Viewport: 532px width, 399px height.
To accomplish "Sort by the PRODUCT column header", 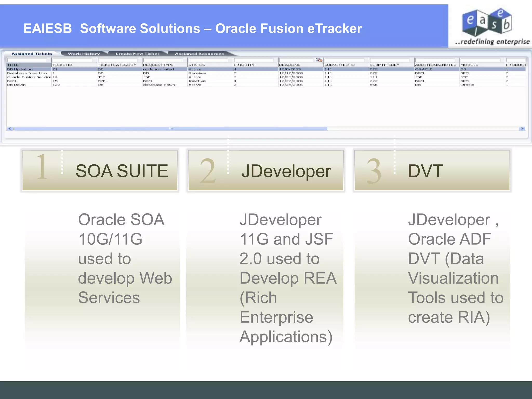I will tap(515, 65).
